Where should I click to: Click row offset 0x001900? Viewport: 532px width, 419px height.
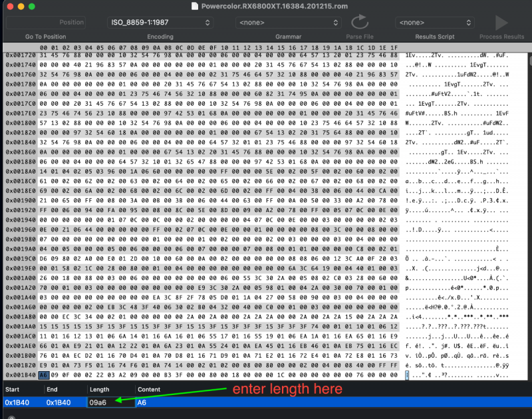point(21,200)
